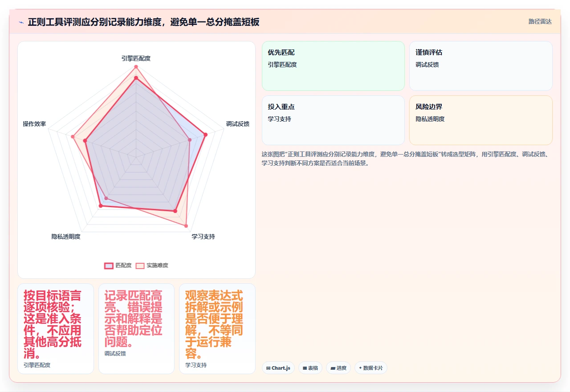570x392 pixels.
Task: Click the 学习支持 radar axis label
Action: [204, 237]
